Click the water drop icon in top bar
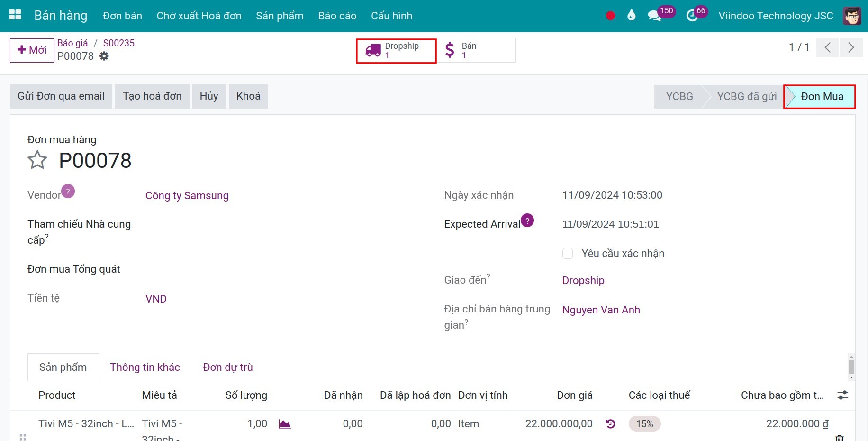Image resolution: width=868 pixels, height=441 pixels. tap(631, 16)
